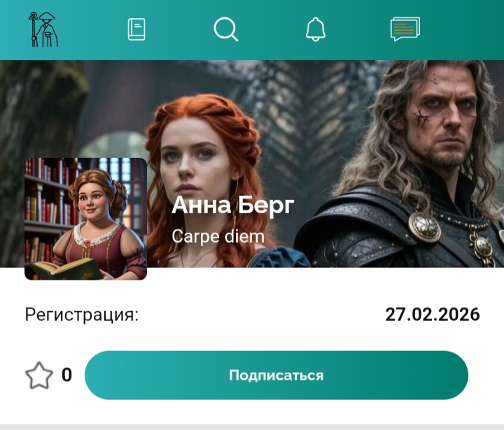Click the star count number 0
Viewport: 504px width, 430px height.
coord(67,375)
